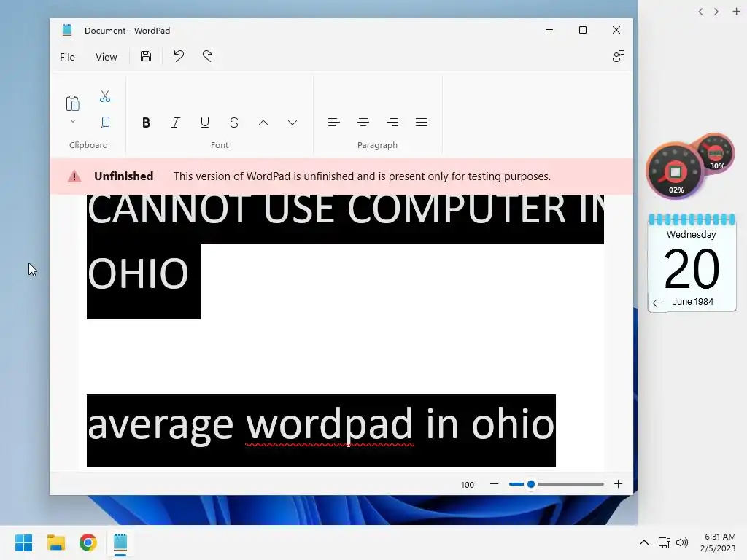
Task: Close the WordPad window
Action: coord(616,30)
